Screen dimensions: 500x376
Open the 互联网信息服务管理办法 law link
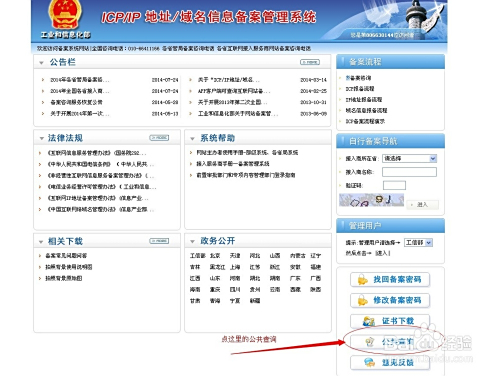[97, 153]
